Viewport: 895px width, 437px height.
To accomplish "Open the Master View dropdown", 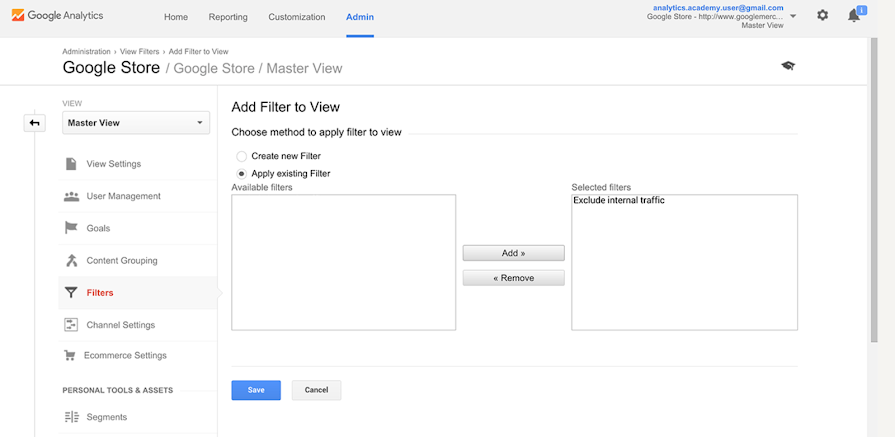I will [136, 123].
